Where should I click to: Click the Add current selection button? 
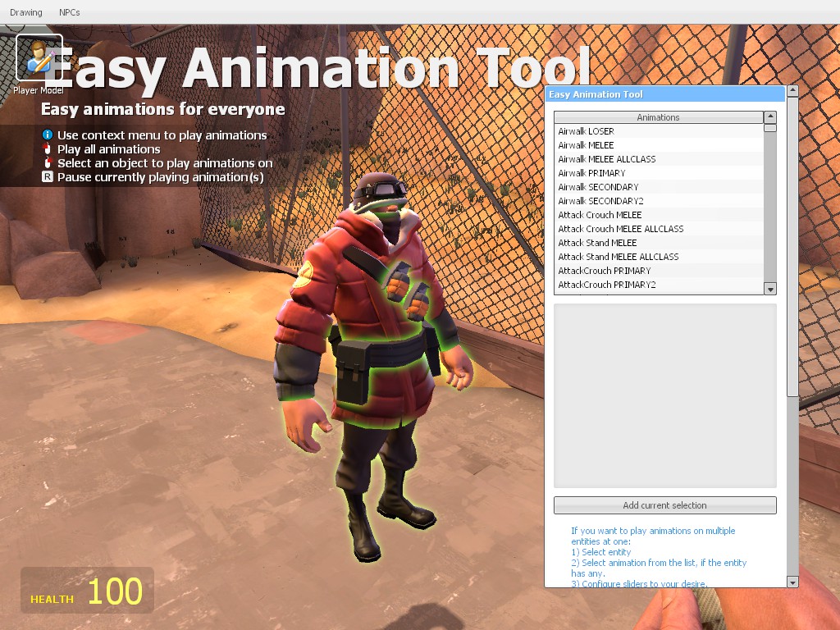tap(664, 505)
